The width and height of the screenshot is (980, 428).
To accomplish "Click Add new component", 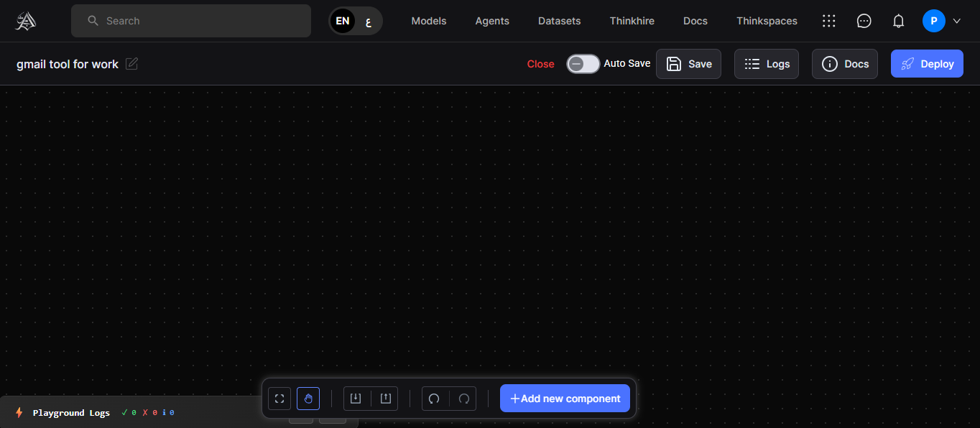I will point(565,399).
